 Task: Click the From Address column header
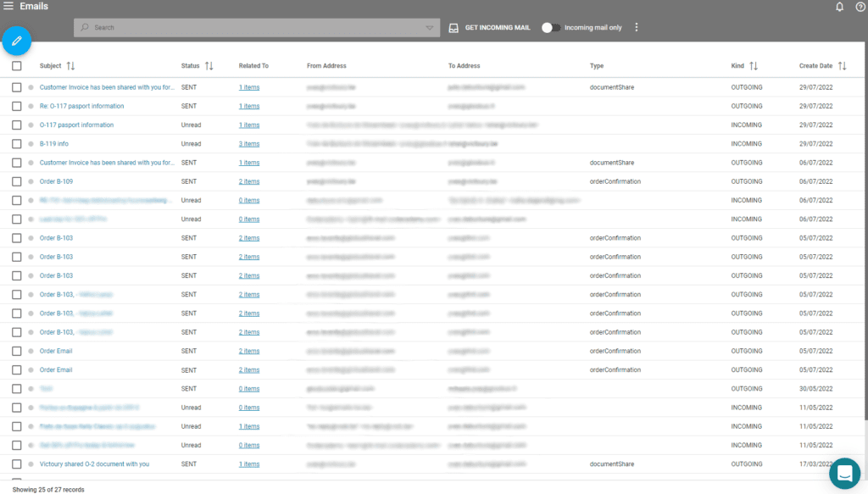326,66
